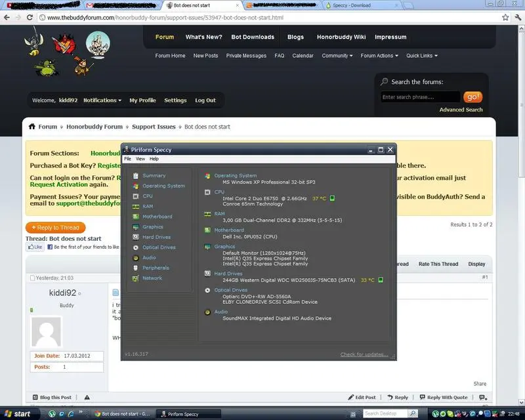Click report post warning triangle icon

coord(87,397)
